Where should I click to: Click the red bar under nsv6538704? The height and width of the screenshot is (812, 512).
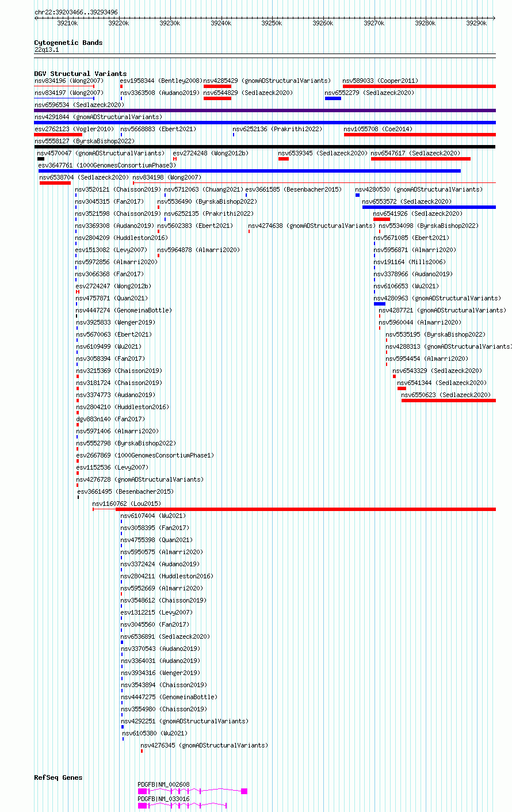pyautogui.click(x=55, y=183)
